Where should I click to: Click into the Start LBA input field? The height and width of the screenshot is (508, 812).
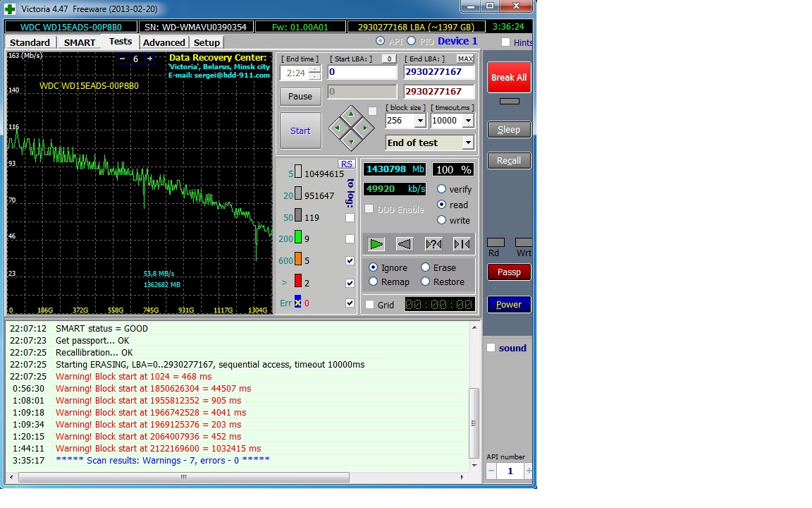click(x=362, y=72)
